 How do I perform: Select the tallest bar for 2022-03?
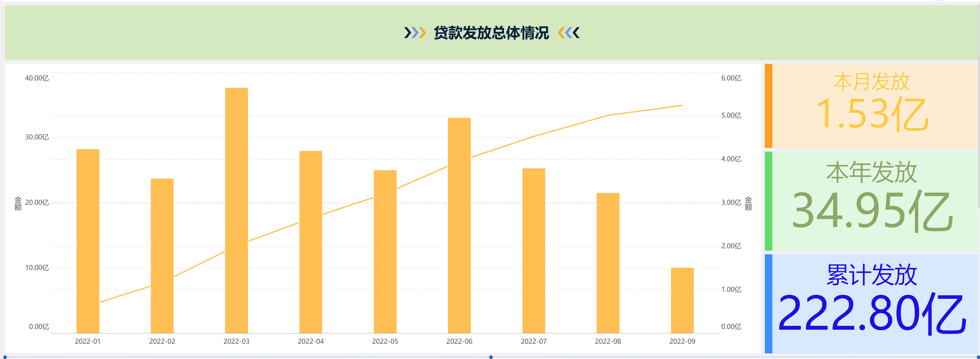point(236,211)
